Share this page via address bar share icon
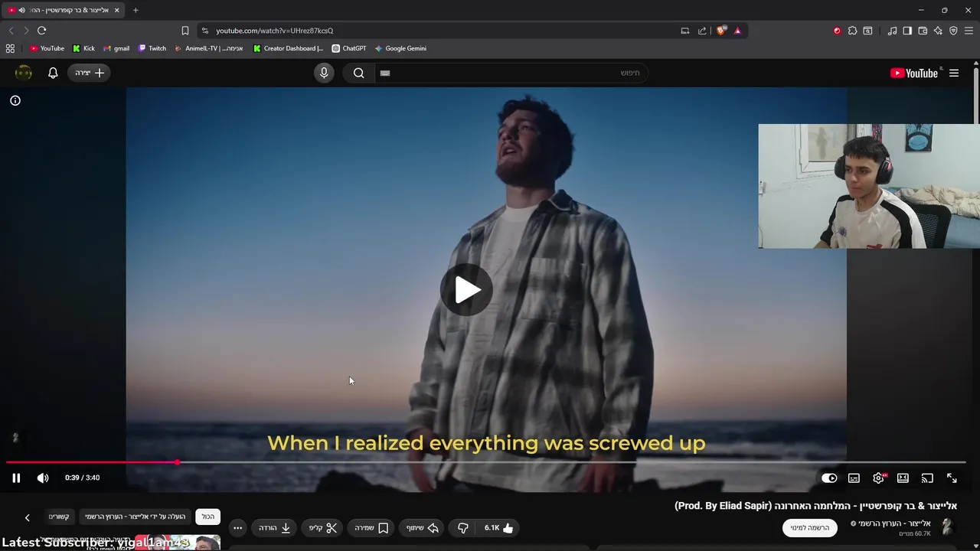Screen dimensions: 980x551 click(x=702, y=31)
